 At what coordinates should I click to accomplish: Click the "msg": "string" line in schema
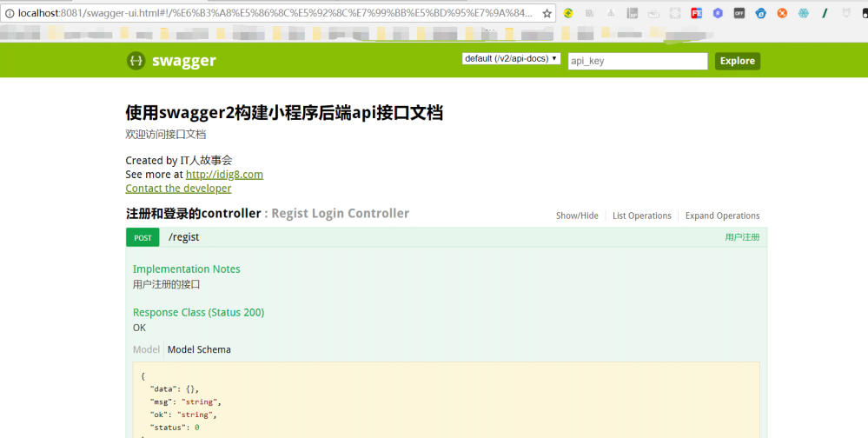(185, 402)
